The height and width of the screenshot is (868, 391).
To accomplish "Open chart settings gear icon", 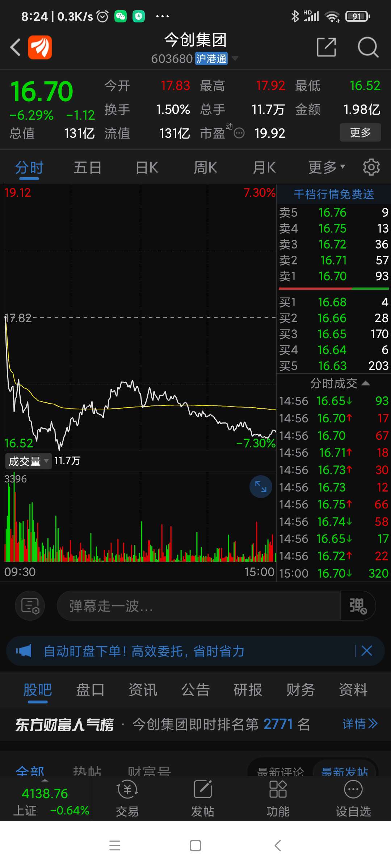I will point(371,167).
